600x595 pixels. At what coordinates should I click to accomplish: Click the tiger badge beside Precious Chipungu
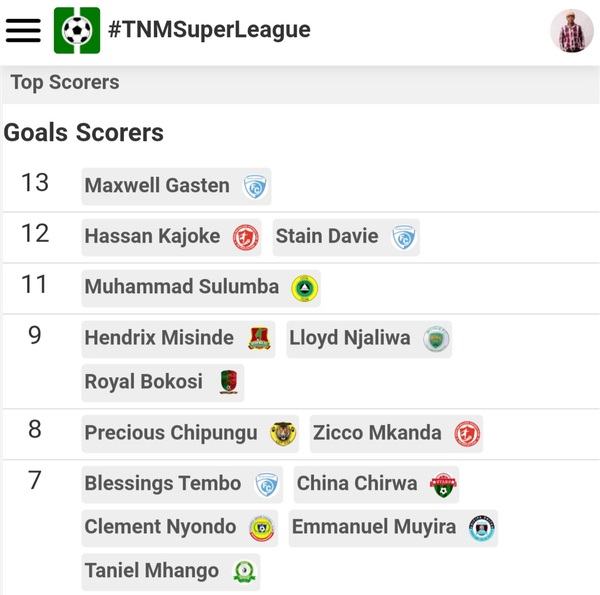283,434
